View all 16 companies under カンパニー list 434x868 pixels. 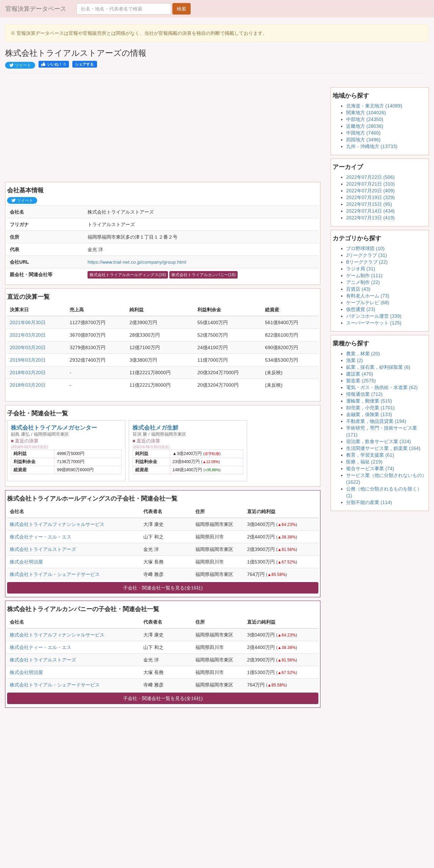click(x=163, y=698)
